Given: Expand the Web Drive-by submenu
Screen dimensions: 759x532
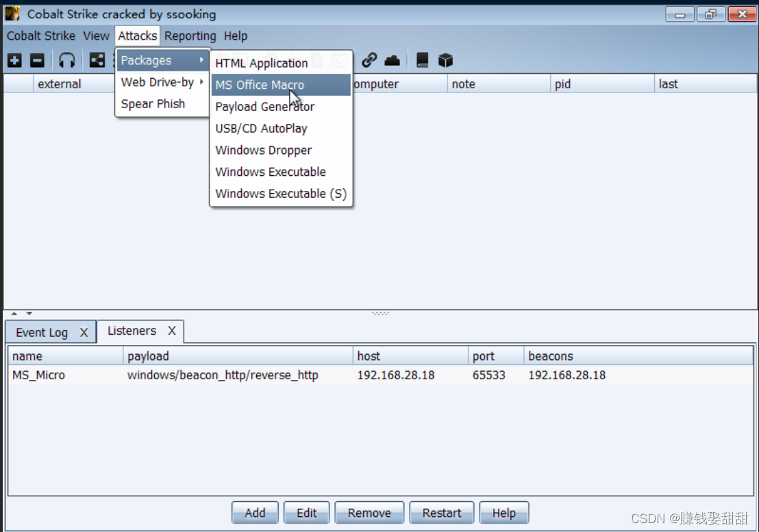Looking at the screenshot, I should pos(162,82).
